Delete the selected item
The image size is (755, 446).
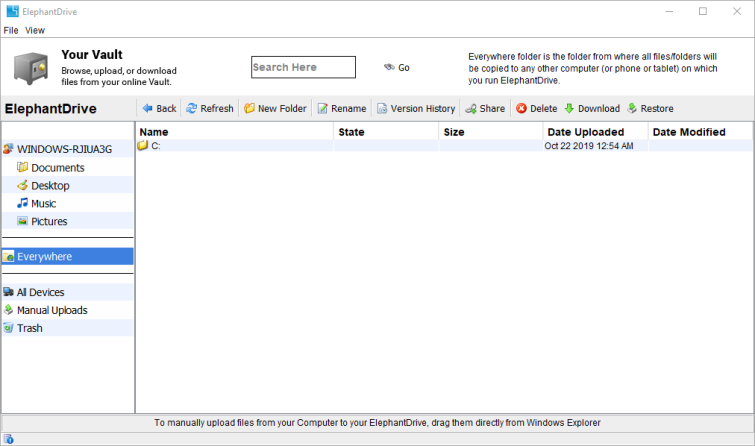[536, 108]
